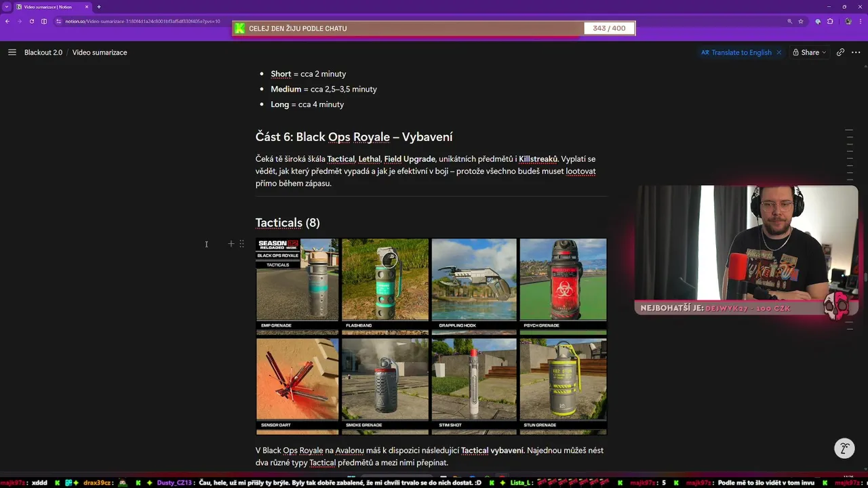
Task: Go forward in the browser
Action: click(19, 21)
